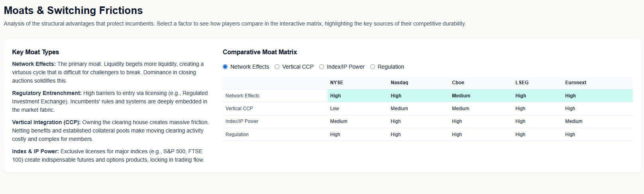
Task: Click the Cboe column header
Action: point(458,83)
